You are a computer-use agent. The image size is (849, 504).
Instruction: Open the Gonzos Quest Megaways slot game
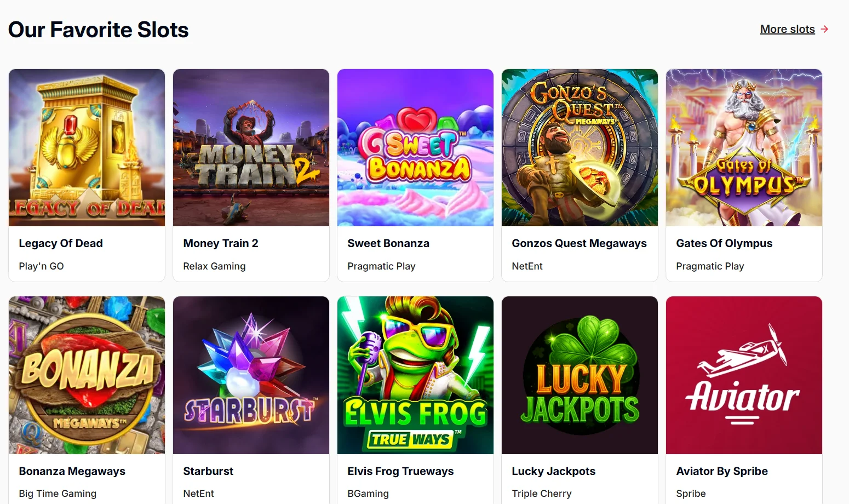click(579, 147)
